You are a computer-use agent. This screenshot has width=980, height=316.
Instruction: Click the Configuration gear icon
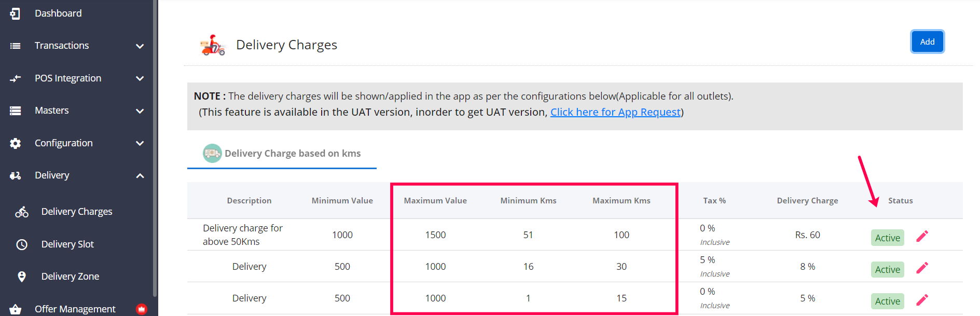[16, 143]
